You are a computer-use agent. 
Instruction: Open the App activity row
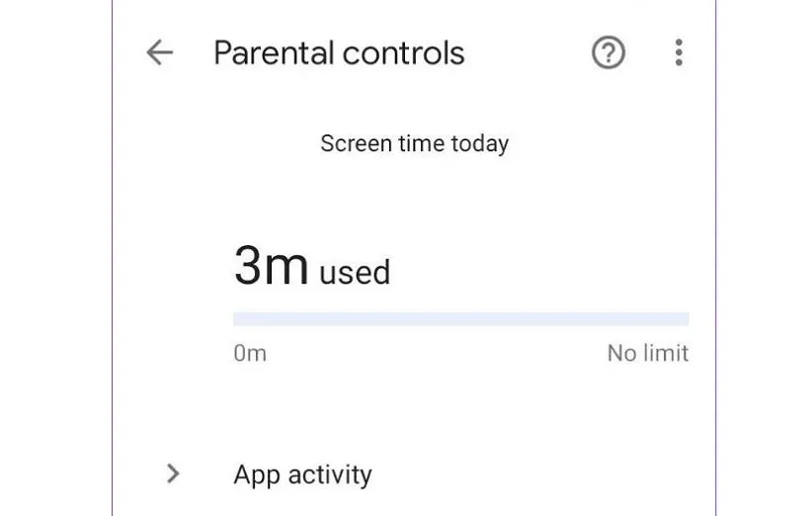click(x=302, y=474)
